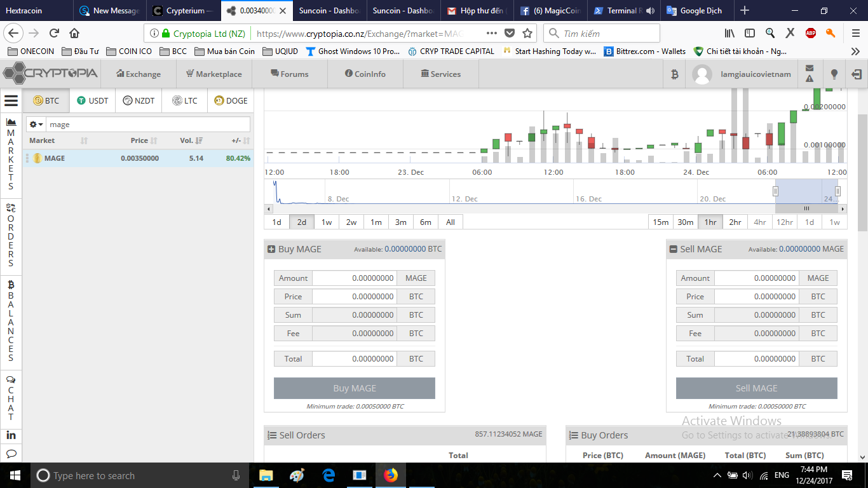Click the lightbulb icon in the header
This screenshot has height=488, width=868.
834,74
